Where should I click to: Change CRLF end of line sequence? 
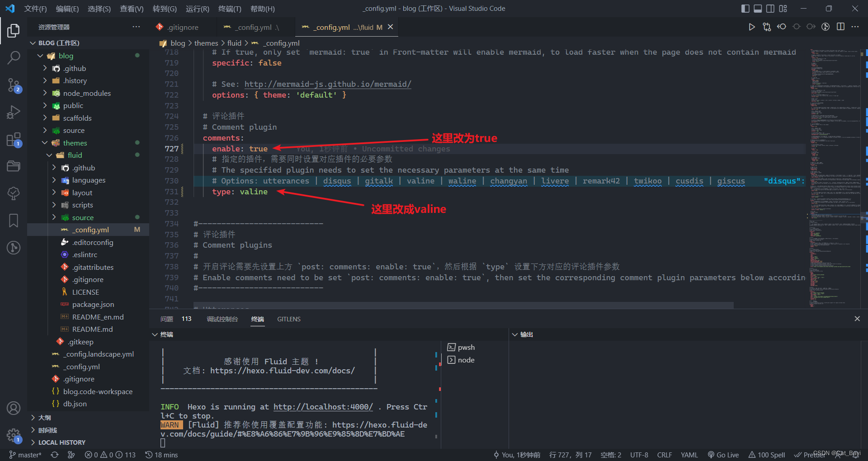click(x=665, y=455)
